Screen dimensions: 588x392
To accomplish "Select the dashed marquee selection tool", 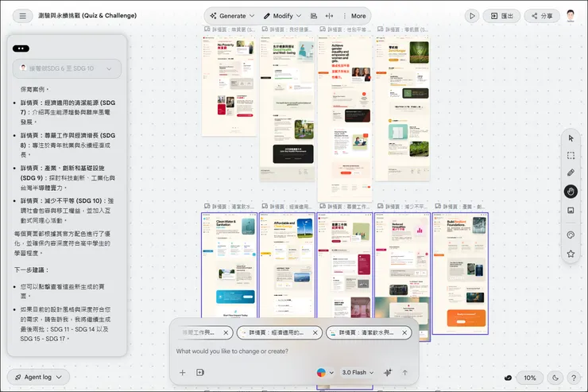I will coord(571,155).
